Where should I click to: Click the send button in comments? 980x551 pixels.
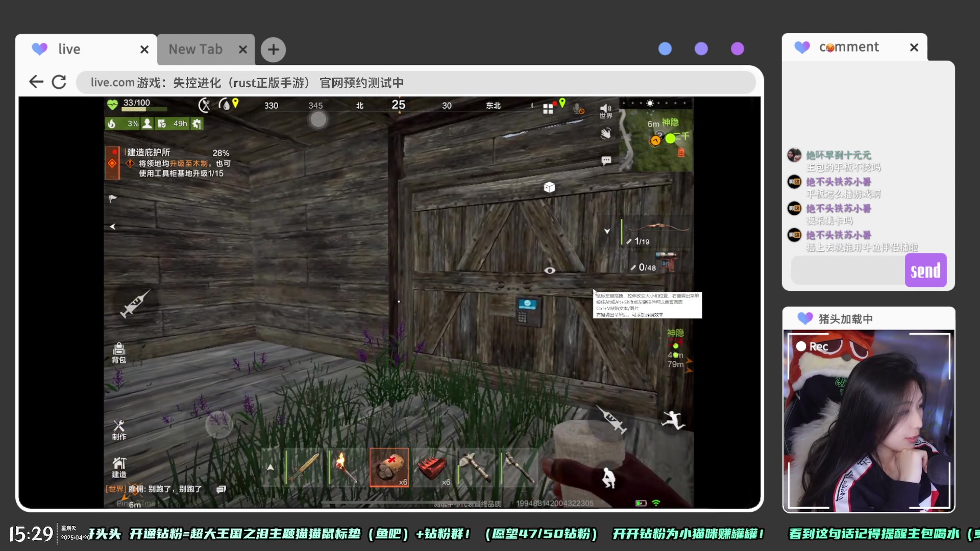925,270
